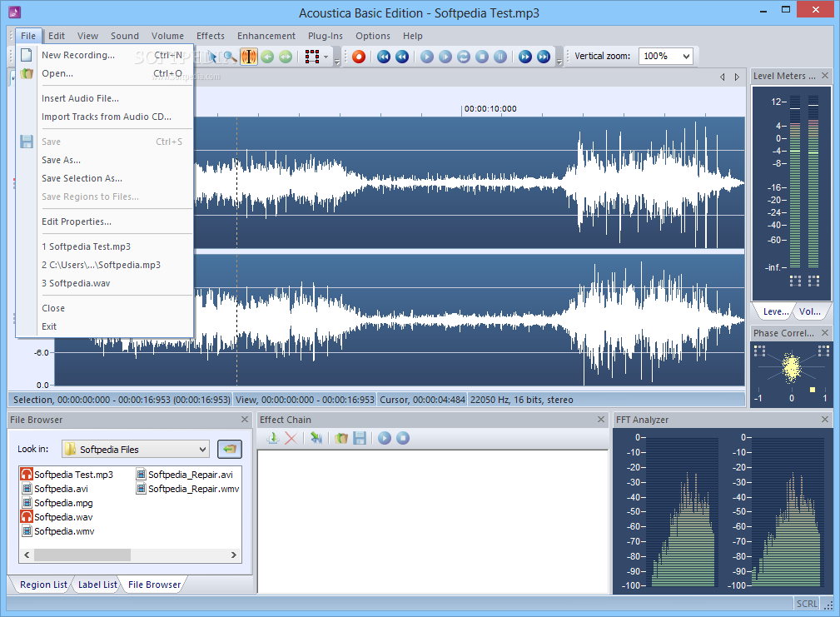840x617 pixels.
Task: Click the Effect Chain preview play button
Action: click(385, 439)
